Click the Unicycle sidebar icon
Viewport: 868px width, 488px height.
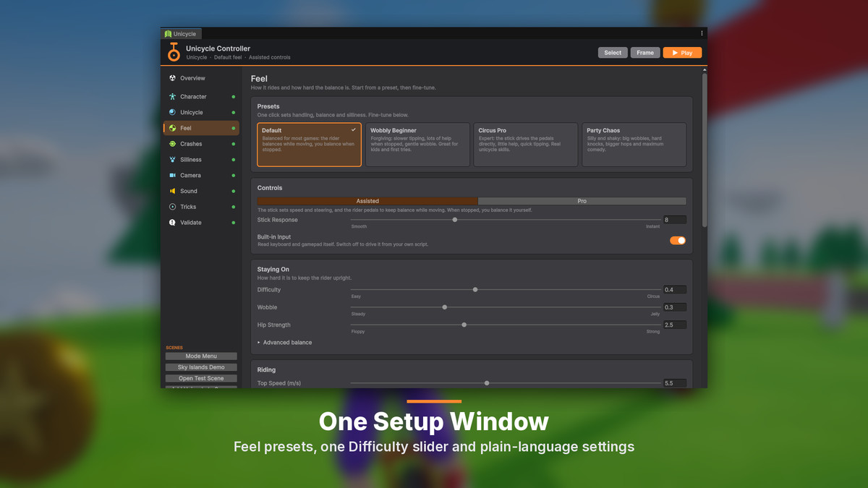pyautogui.click(x=172, y=113)
